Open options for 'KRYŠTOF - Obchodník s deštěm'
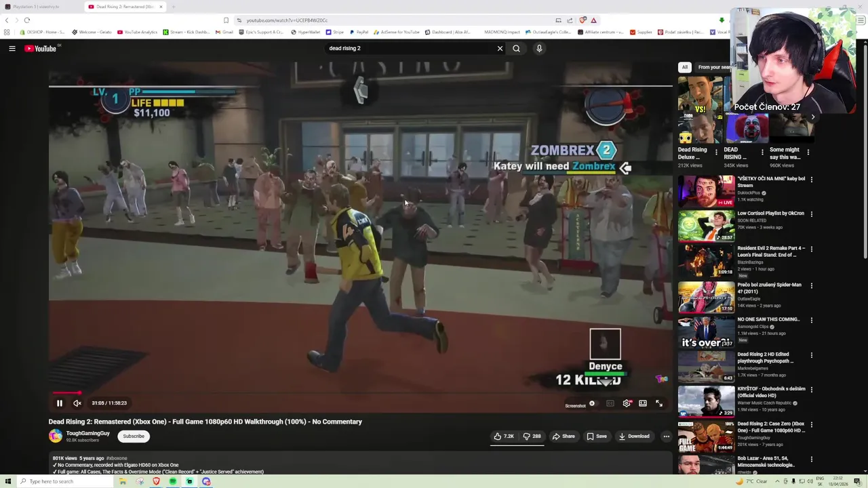868x488 pixels. 812,390
